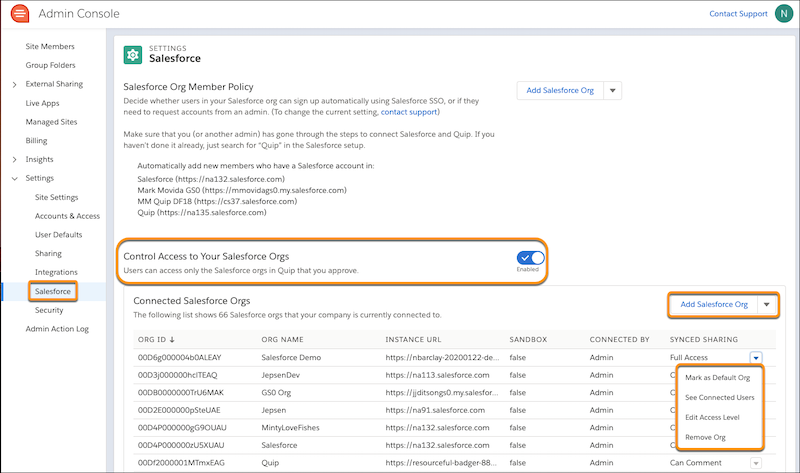
Task: Select Remove Org option
Action: 705,437
